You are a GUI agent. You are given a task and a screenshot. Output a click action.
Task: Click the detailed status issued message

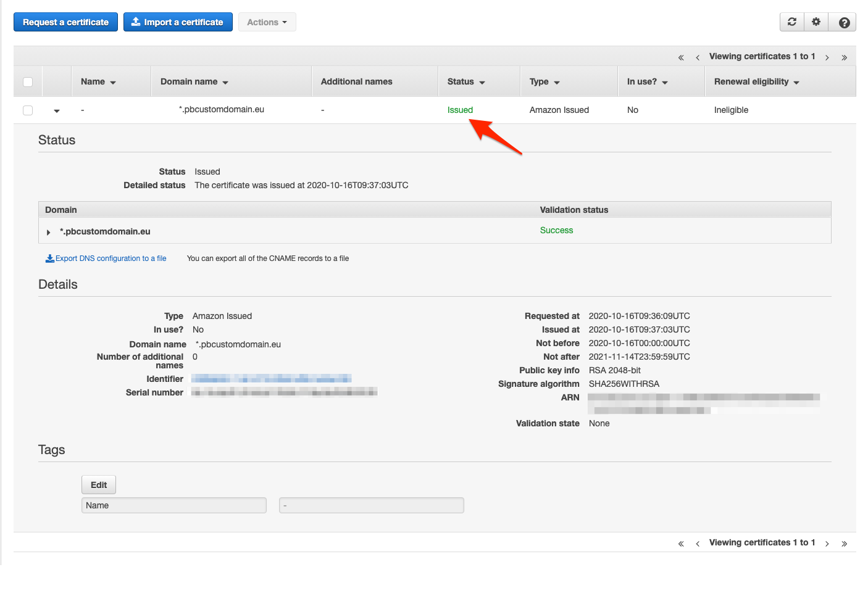coord(301,185)
